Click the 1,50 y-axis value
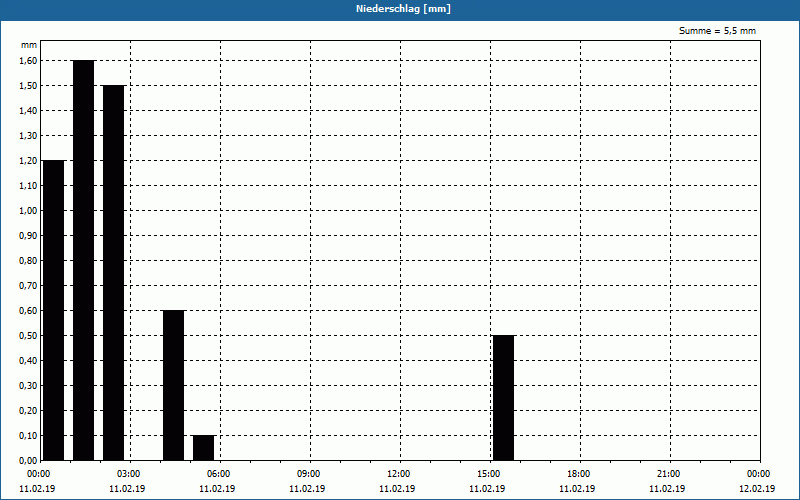The height and width of the screenshot is (500, 800). (28, 86)
